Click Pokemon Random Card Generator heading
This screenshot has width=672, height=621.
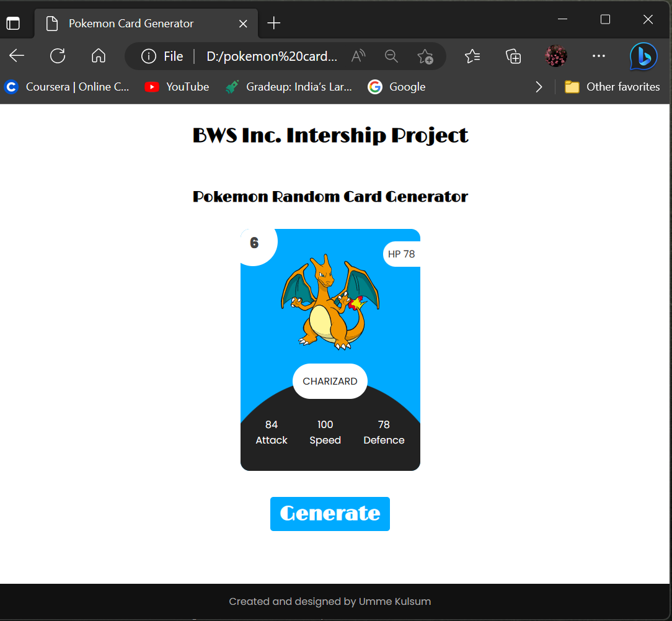coord(330,197)
